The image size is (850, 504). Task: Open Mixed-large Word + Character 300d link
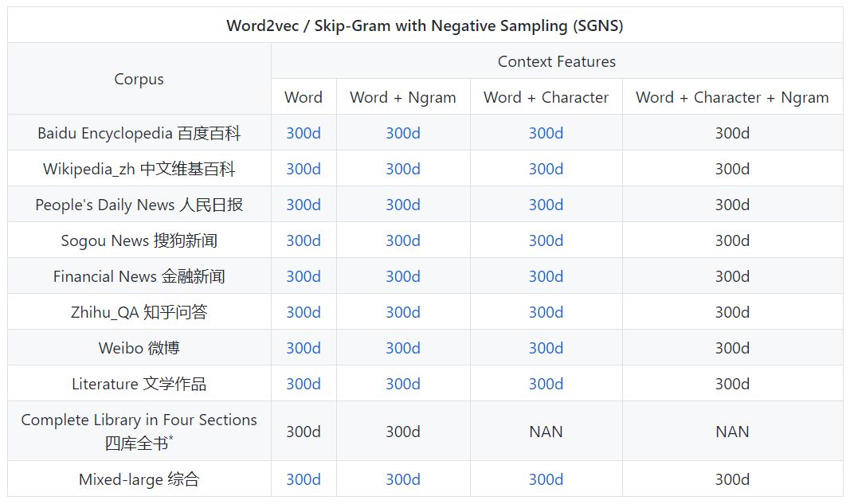[x=546, y=479]
